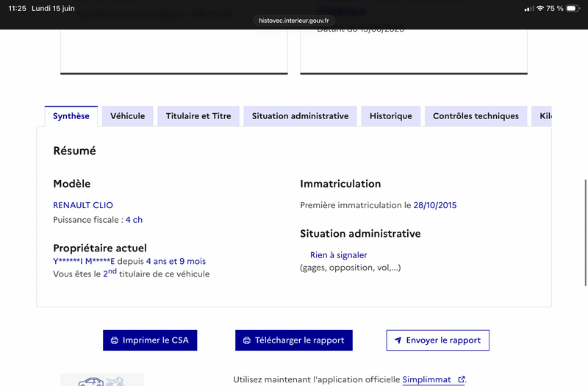Open the partially visible Kilométrage tab
Viewport: 588px width, 386px height.
coord(542,116)
